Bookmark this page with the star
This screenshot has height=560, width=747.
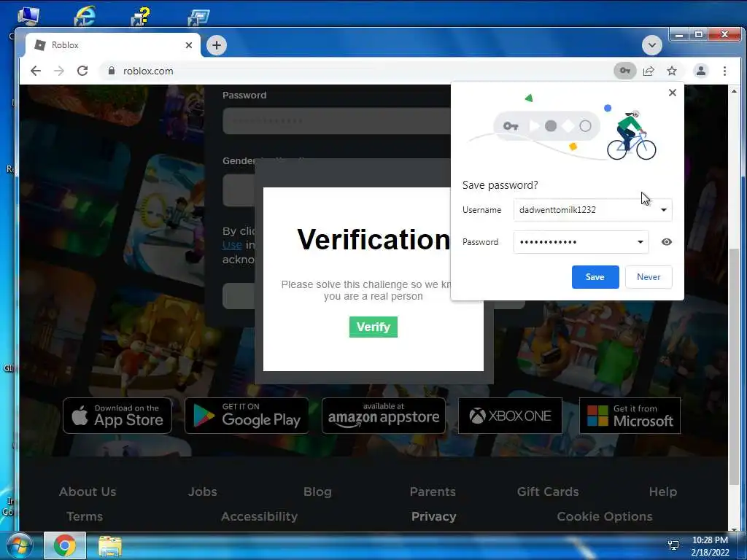point(672,71)
